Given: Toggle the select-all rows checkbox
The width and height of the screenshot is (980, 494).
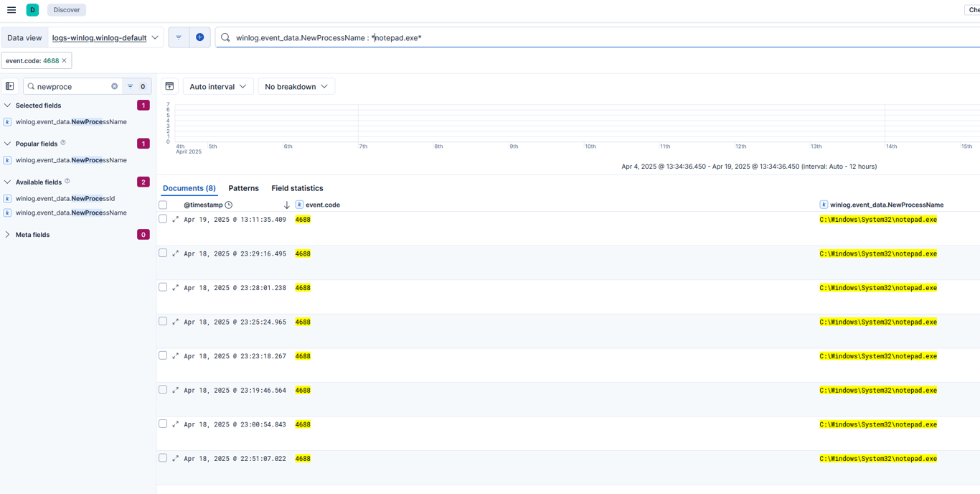Looking at the screenshot, I should (x=163, y=205).
